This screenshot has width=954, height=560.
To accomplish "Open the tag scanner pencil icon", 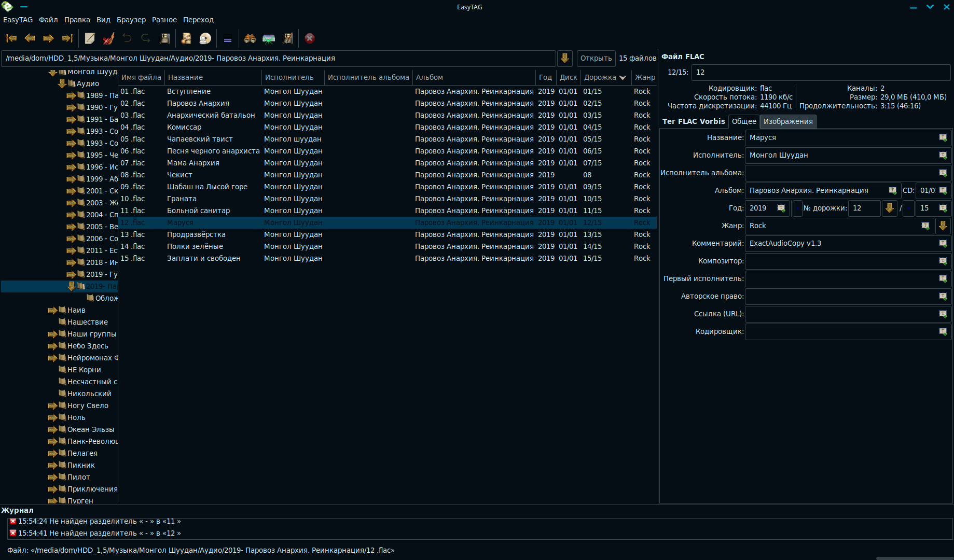I will (90, 38).
